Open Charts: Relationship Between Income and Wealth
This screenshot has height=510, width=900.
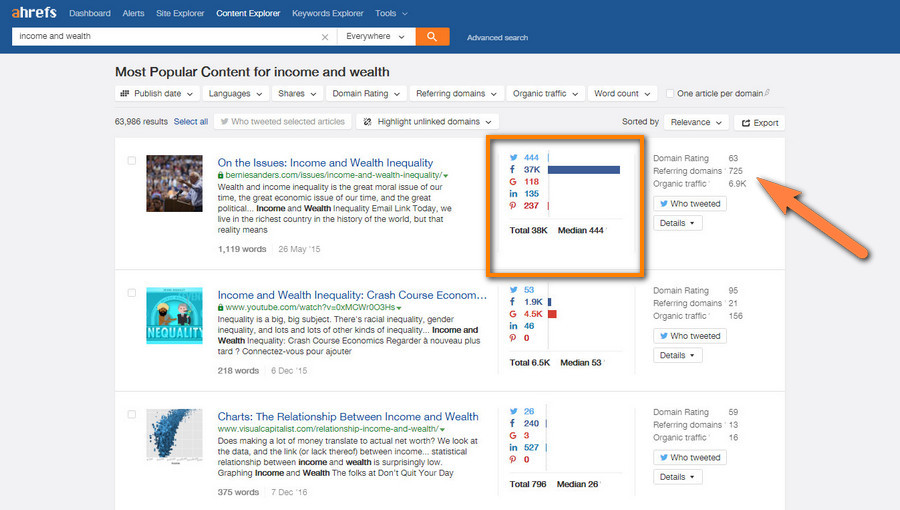pos(348,416)
